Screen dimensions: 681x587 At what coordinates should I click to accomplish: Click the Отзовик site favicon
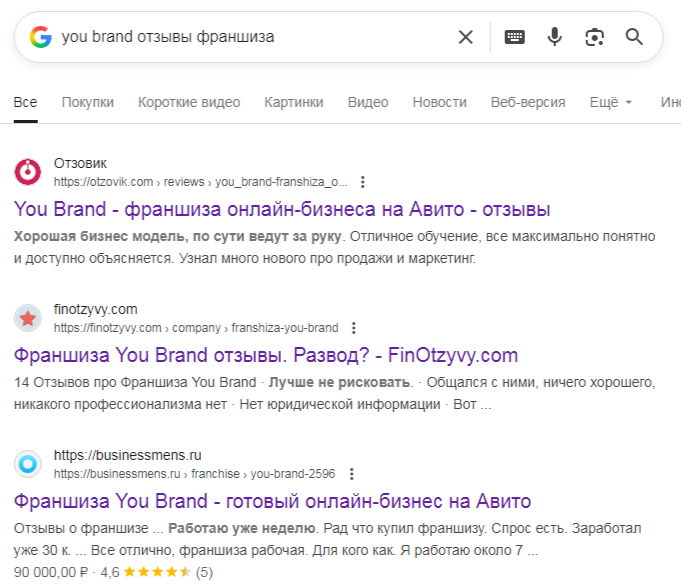28,172
